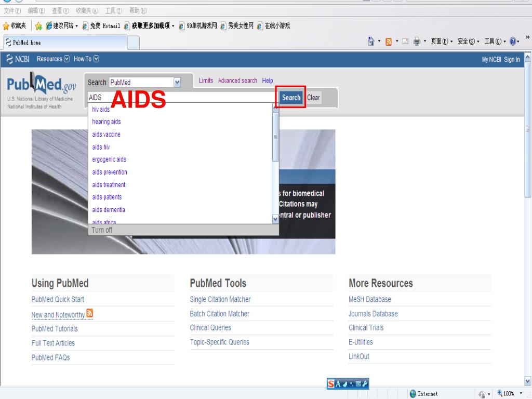Screen dimensions: 532x399
Task: Open the 文件(F) menu
Action: click(x=12, y=11)
